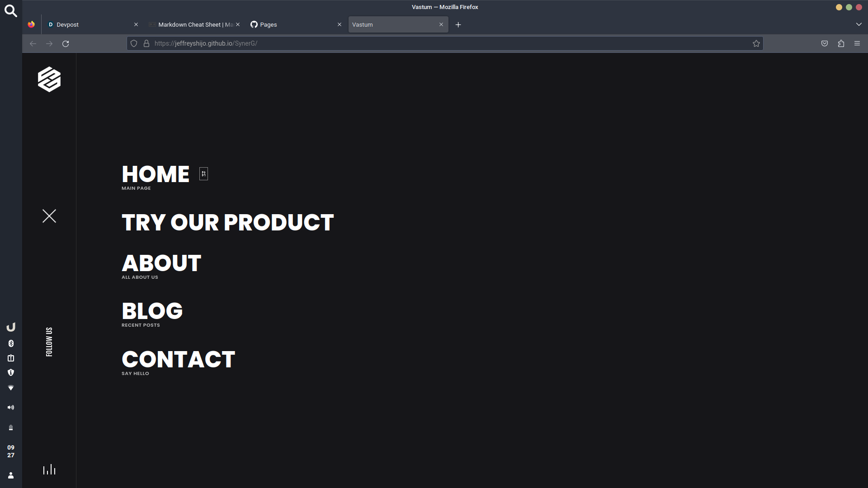Viewport: 868px width, 488px height.
Task: Toggle the audio equalizer bars icon
Action: point(49,469)
